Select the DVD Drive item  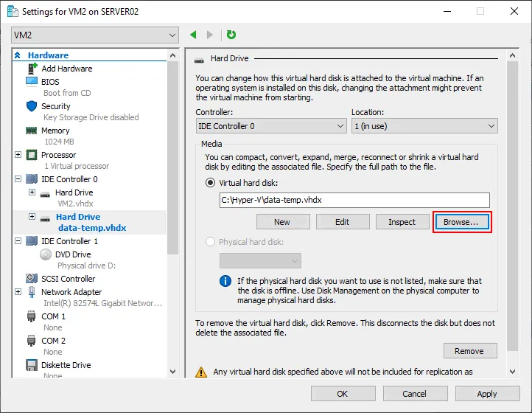click(x=73, y=254)
